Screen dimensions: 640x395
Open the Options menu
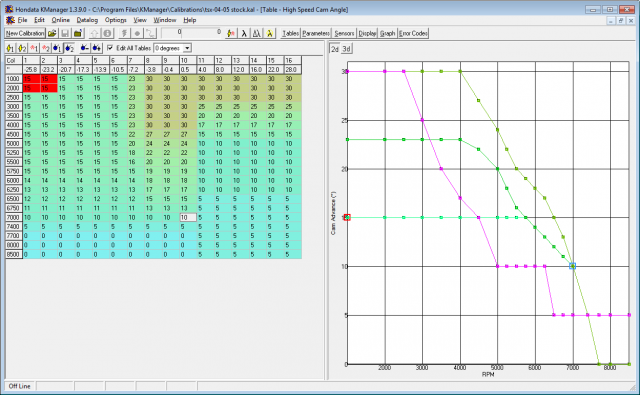(x=116, y=20)
